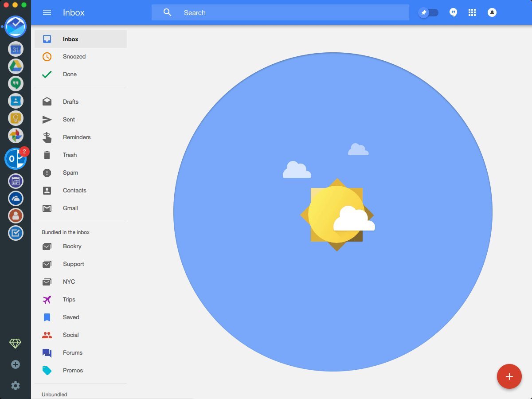The width and height of the screenshot is (532, 399).
Task: Open Contacts from the sidebar
Action: click(81, 191)
